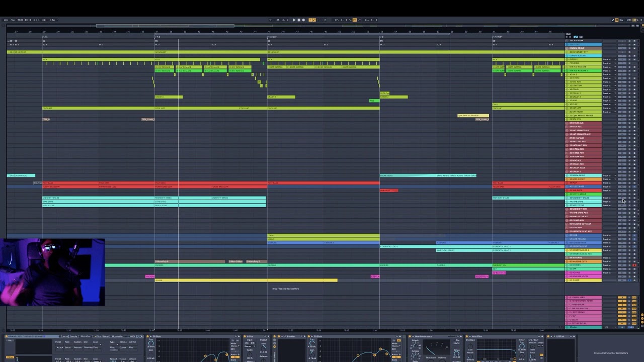Screen dimensions: 644x362
Task: Jump to the Melody locator
Action: pyautogui.click(x=272, y=37)
